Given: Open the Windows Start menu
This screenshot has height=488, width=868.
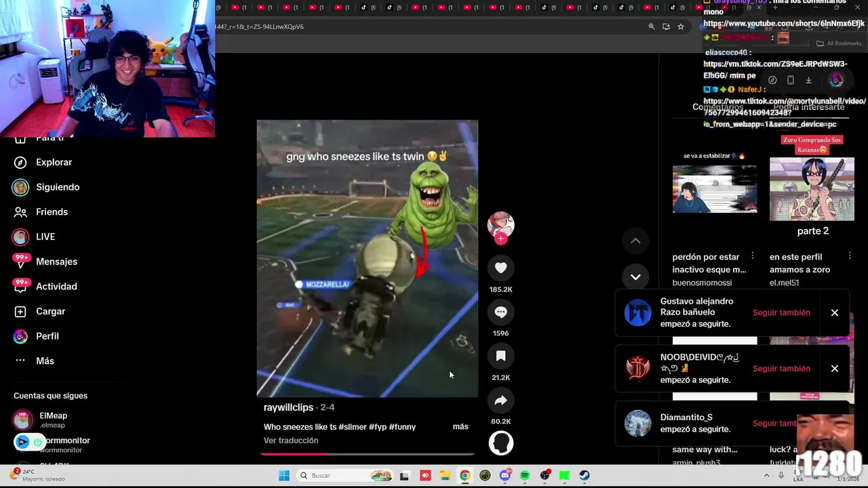Looking at the screenshot, I should (284, 475).
